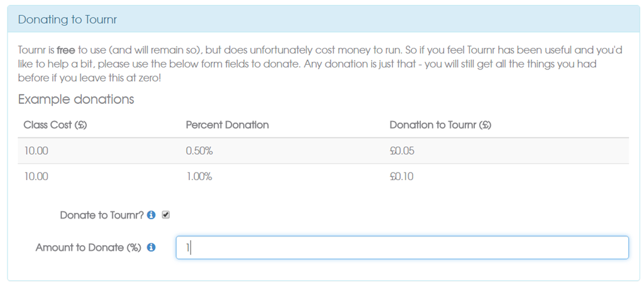Click info icon beside Donate to Tournr?

coord(151,215)
